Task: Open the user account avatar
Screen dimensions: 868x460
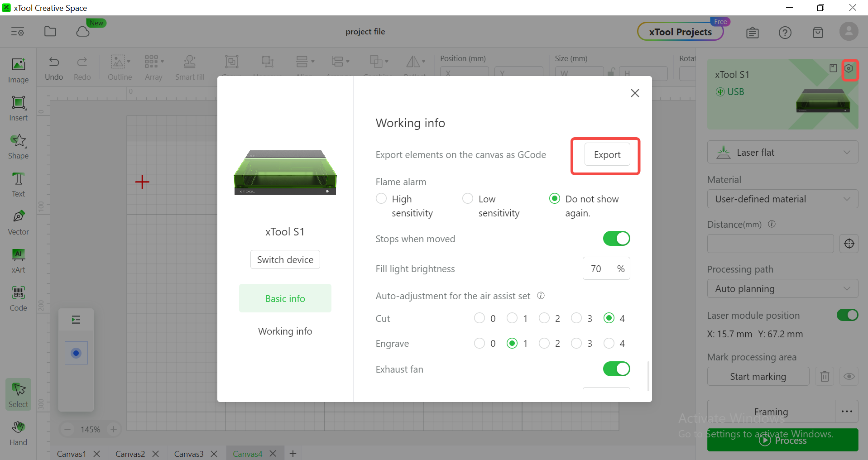Action: 849,32
